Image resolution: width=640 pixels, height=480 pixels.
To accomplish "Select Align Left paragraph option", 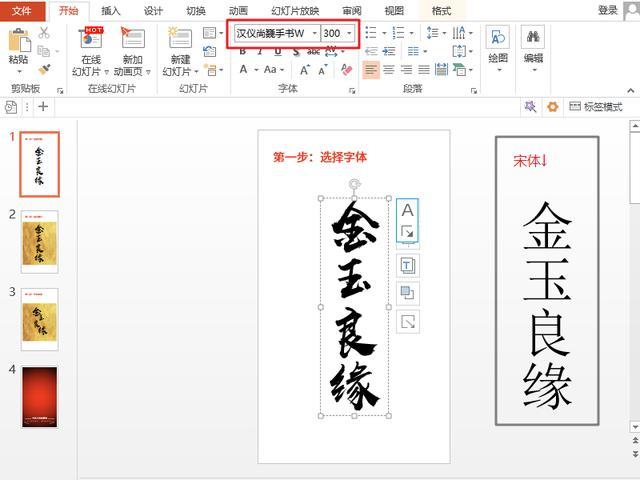I will (x=371, y=70).
